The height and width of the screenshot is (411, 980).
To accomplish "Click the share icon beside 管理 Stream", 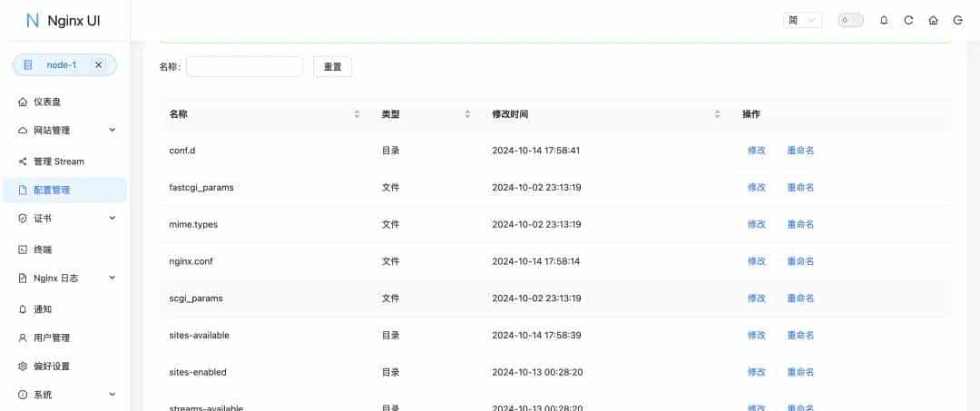I will tap(23, 161).
